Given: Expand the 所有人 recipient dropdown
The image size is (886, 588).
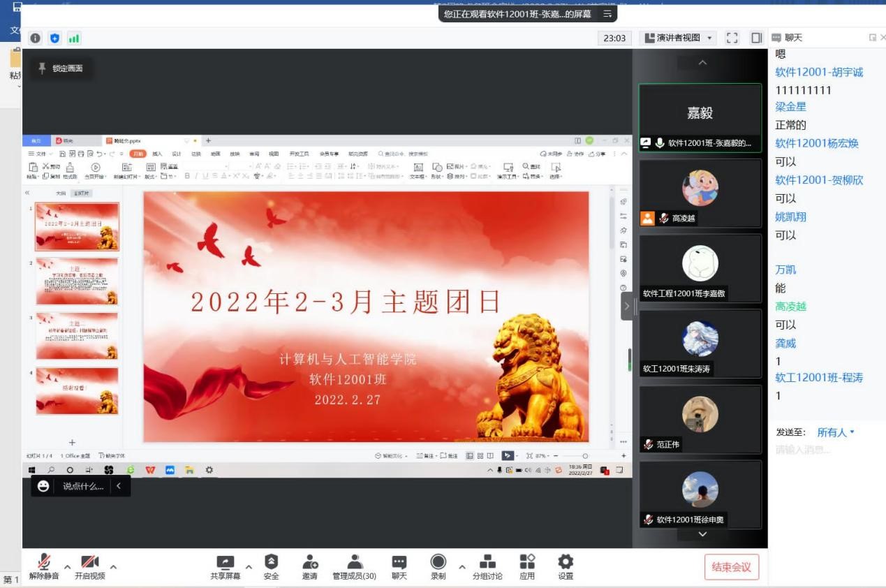Looking at the screenshot, I should [x=836, y=432].
